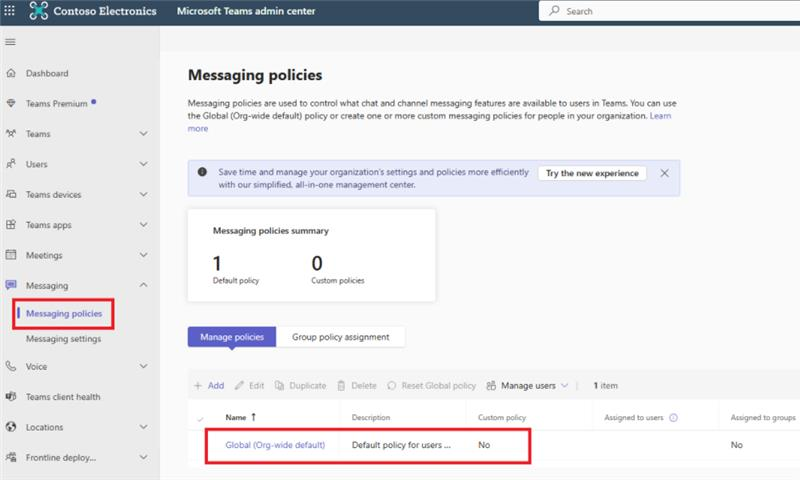Click the Custom policy column header
Screen dimensions: 800x480
(502, 417)
